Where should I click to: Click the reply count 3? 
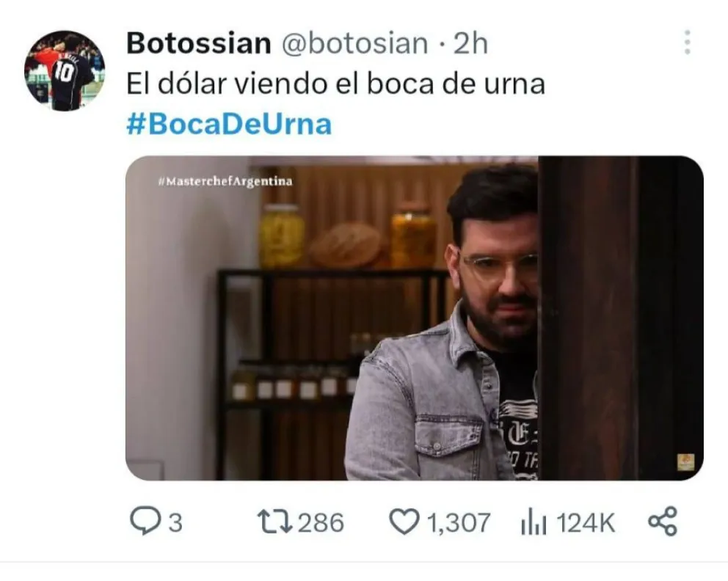click(x=175, y=523)
